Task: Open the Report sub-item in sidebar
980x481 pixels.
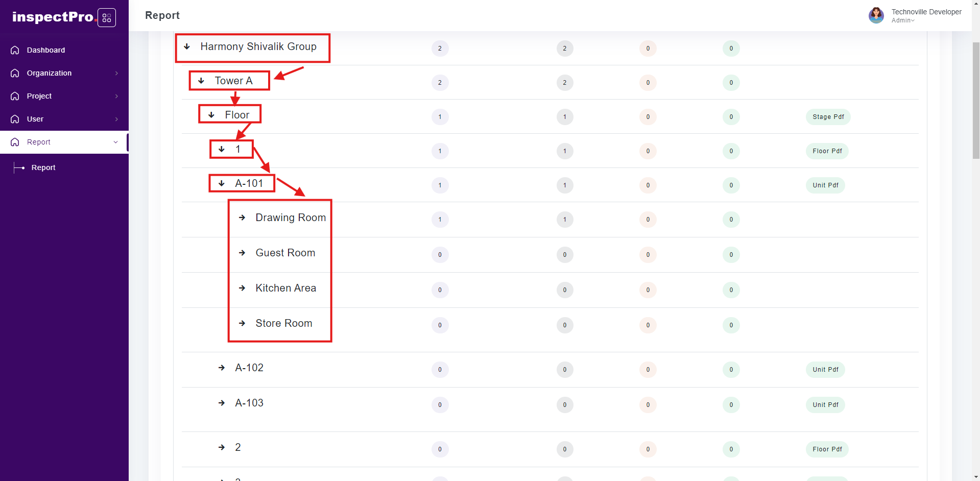Action: coord(43,167)
